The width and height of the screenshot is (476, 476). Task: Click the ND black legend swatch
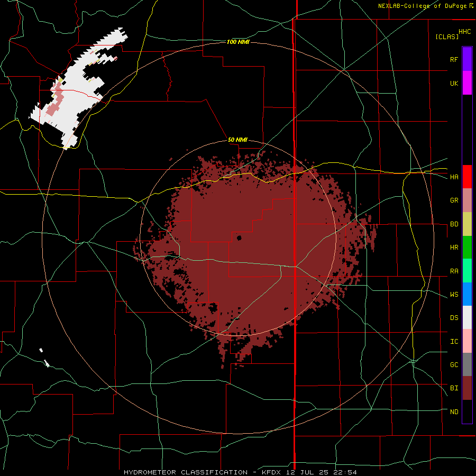(467, 411)
